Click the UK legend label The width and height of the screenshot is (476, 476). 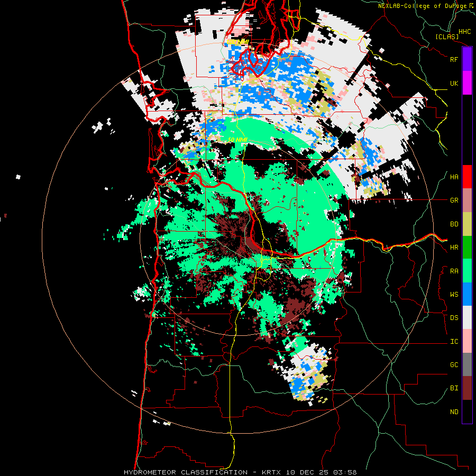coord(454,83)
